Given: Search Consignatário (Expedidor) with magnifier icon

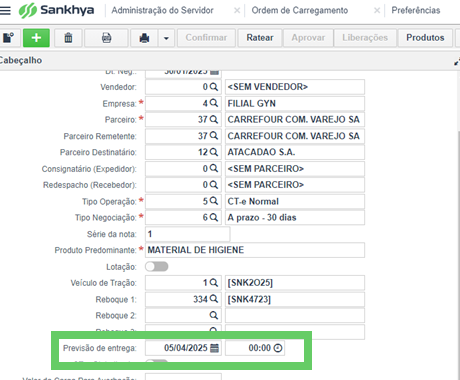Looking at the screenshot, I should point(214,168).
